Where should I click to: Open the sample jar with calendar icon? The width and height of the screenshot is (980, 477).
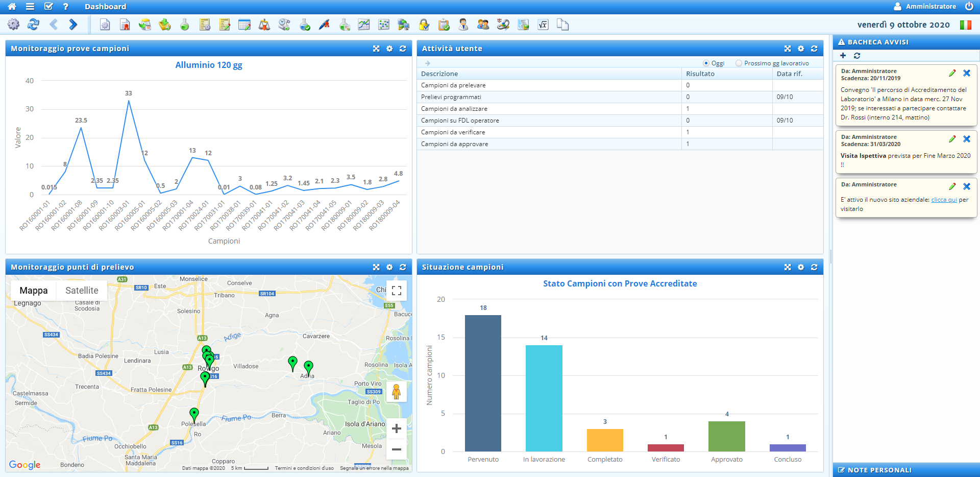145,25
